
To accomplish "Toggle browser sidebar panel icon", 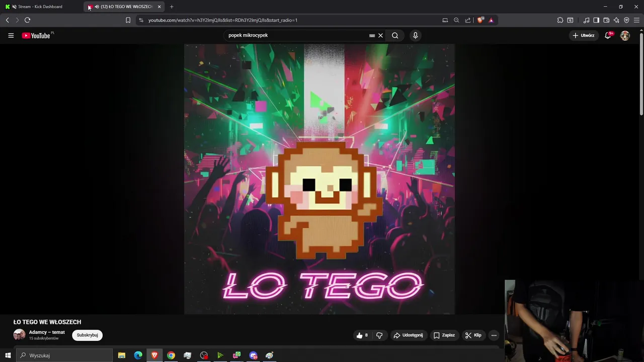I will (596, 20).
